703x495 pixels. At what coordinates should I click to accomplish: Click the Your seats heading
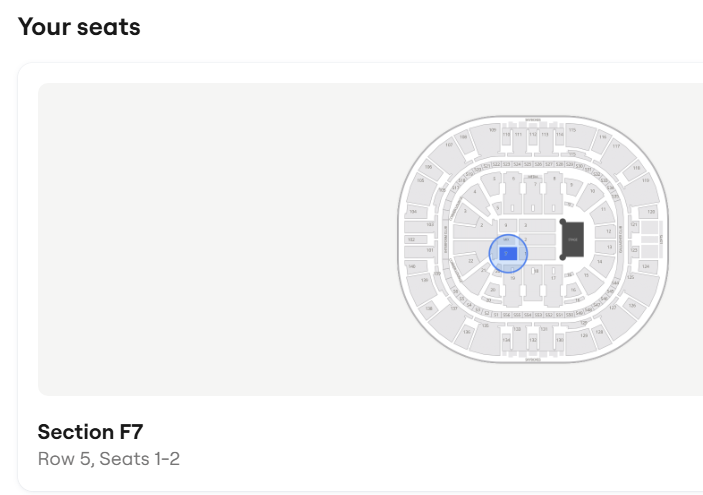(x=79, y=27)
